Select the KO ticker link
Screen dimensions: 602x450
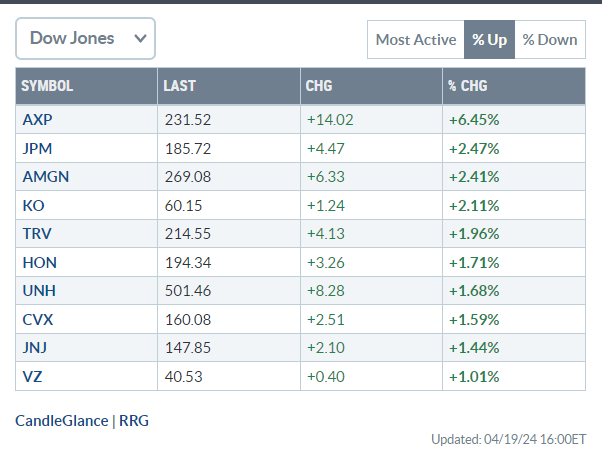tap(31, 205)
